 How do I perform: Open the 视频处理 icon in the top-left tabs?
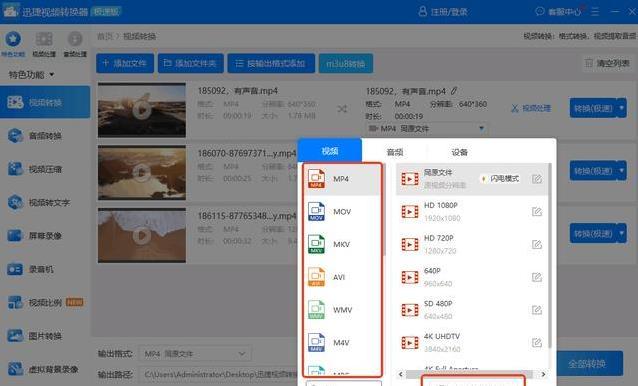point(44,39)
